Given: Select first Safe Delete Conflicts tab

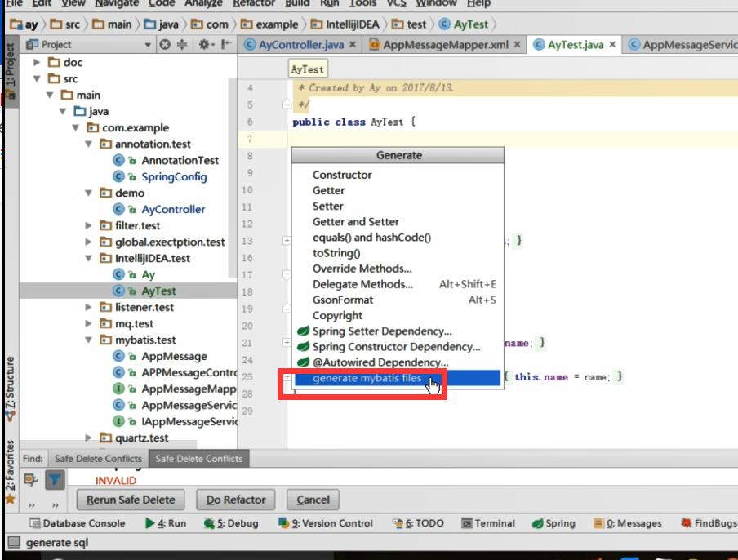Looking at the screenshot, I should pyautogui.click(x=98, y=459).
